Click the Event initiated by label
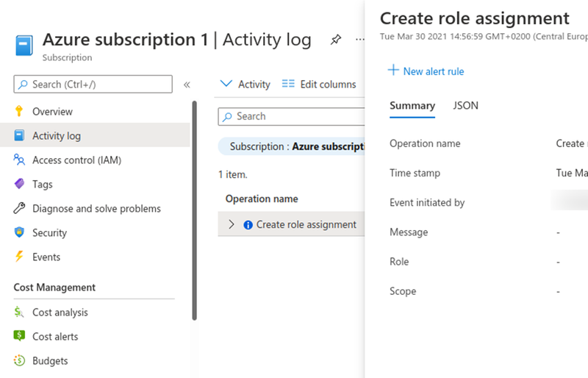588x378 pixels. tap(427, 203)
